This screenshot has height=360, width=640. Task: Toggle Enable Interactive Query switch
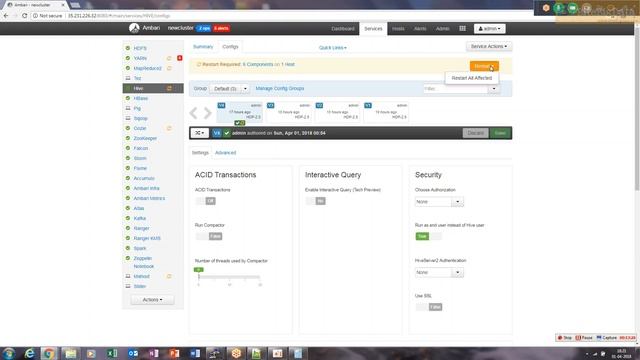[316, 201]
